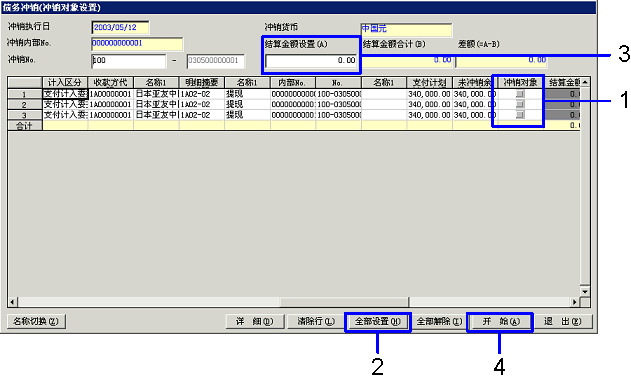Check 冲销对象 checkbox in row 3
631x382 pixels.
pos(520,115)
